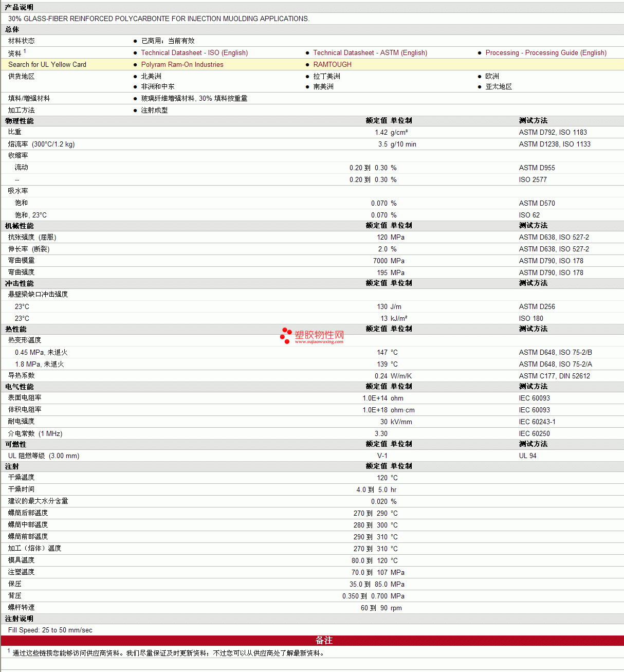Viewport: 624px width, 672px height.
Task: Click the 'ASTM D256' test method
Action: [537, 307]
